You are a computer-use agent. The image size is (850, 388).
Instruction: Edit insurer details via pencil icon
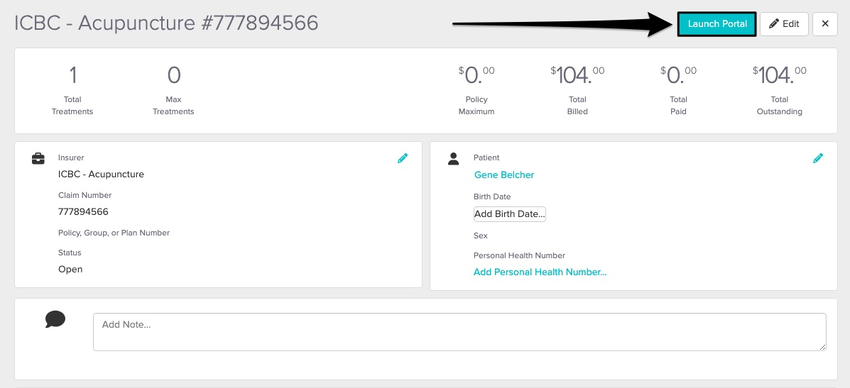[402, 158]
